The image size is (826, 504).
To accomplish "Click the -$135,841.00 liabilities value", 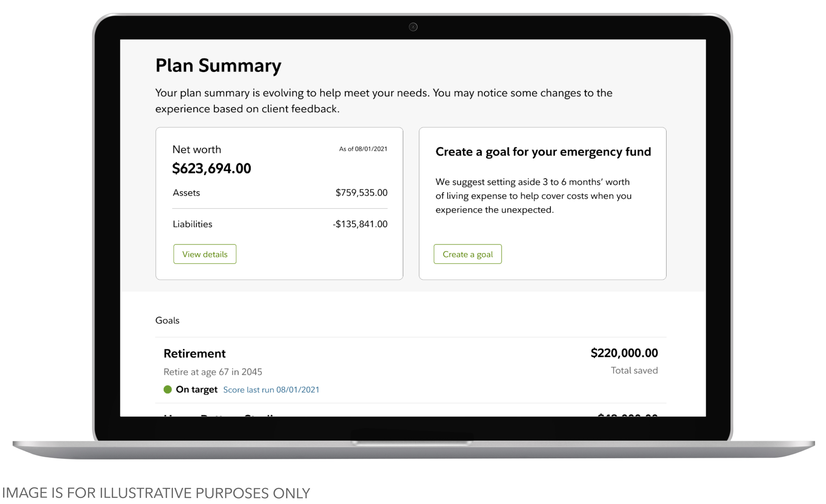I will [360, 224].
